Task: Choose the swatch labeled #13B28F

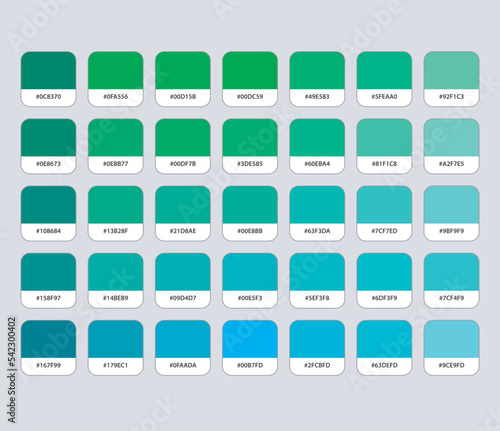Action: [116, 213]
